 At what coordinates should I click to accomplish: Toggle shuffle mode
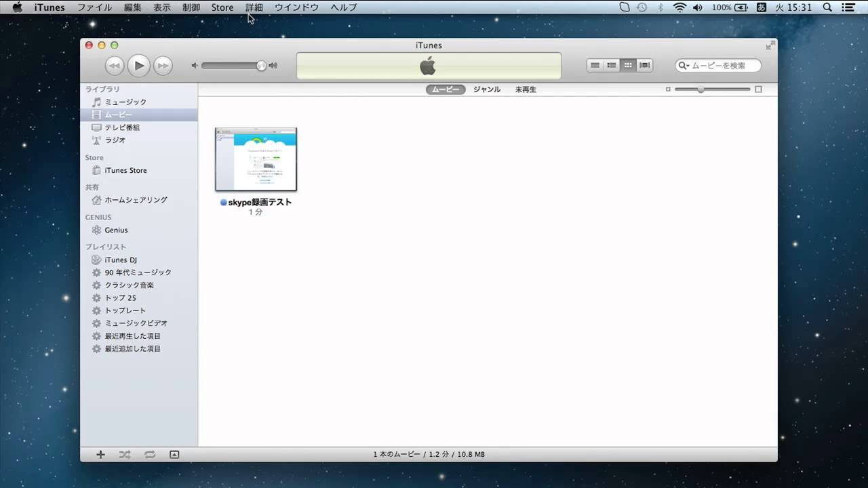[x=125, y=455]
